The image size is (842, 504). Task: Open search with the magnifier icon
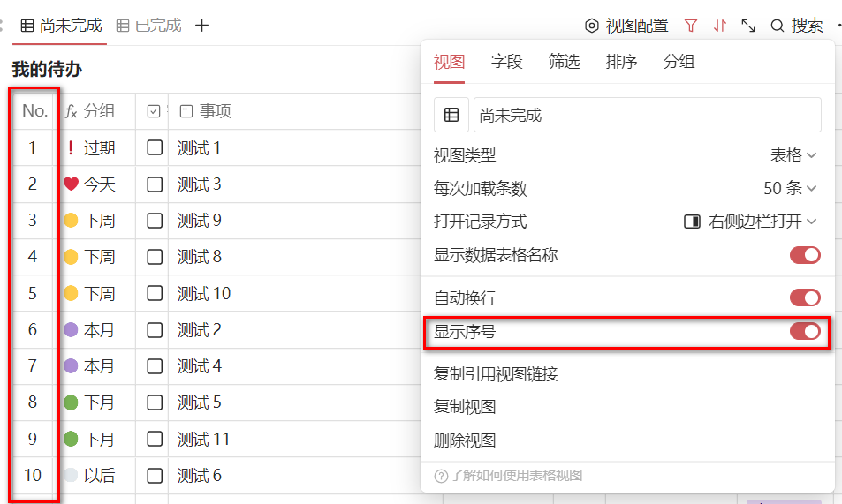[778, 26]
